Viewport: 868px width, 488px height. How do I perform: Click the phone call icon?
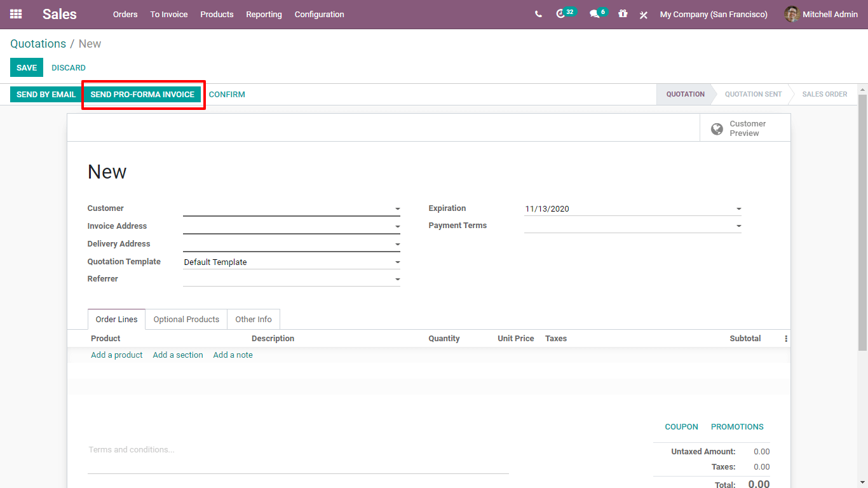coord(539,14)
